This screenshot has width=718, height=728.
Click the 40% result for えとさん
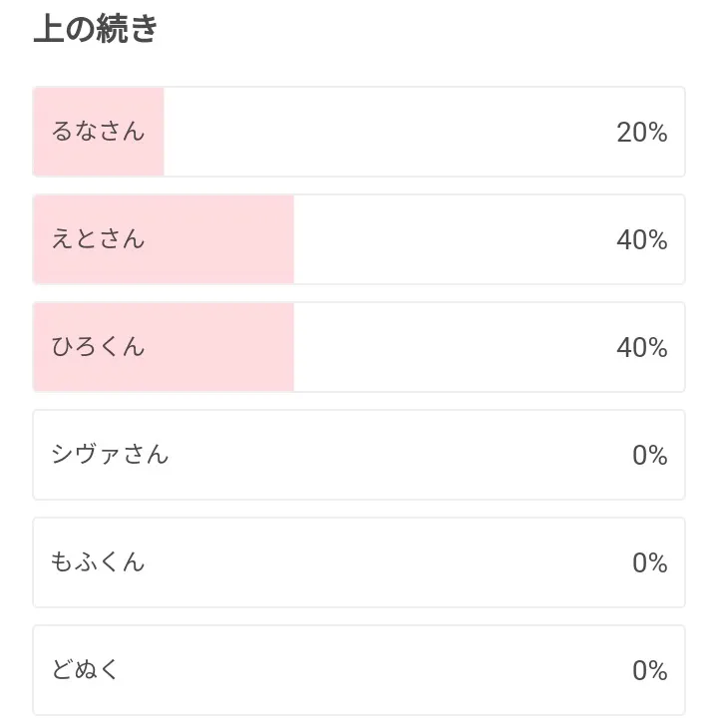pyautogui.click(x=641, y=240)
